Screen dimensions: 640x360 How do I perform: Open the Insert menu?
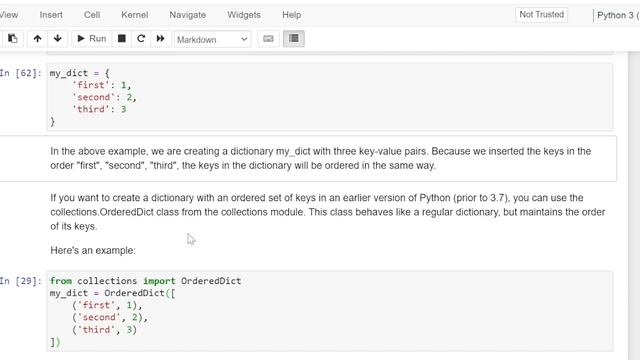[x=51, y=15]
